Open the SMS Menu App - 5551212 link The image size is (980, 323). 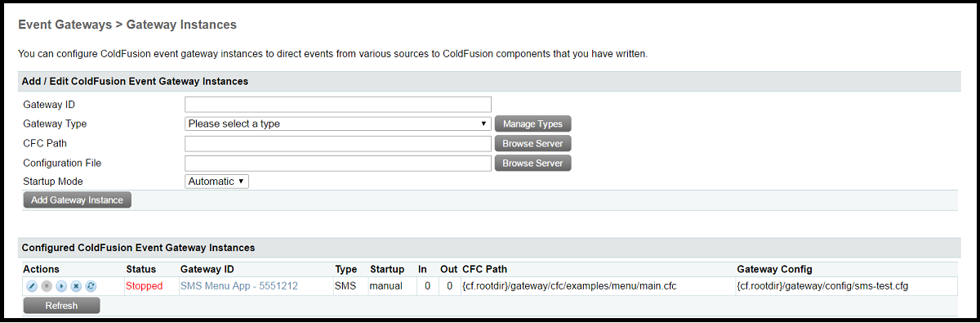pos(238,286)
